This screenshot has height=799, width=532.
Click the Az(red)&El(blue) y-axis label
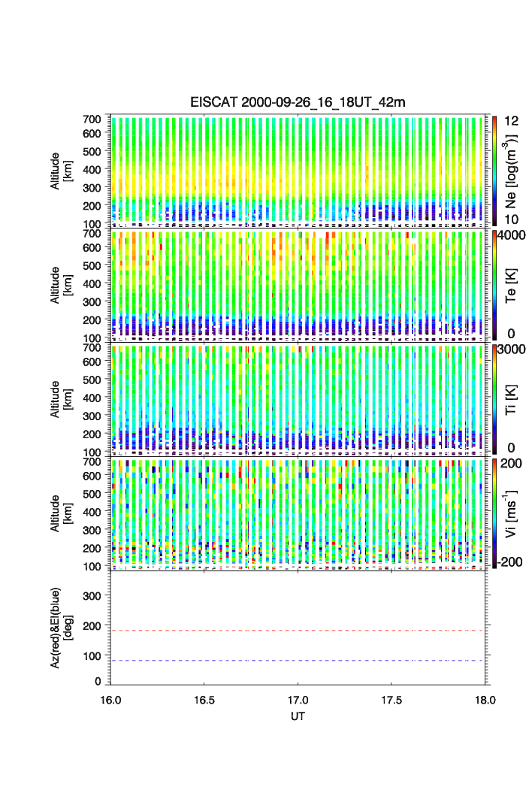[x=60, y=628]
